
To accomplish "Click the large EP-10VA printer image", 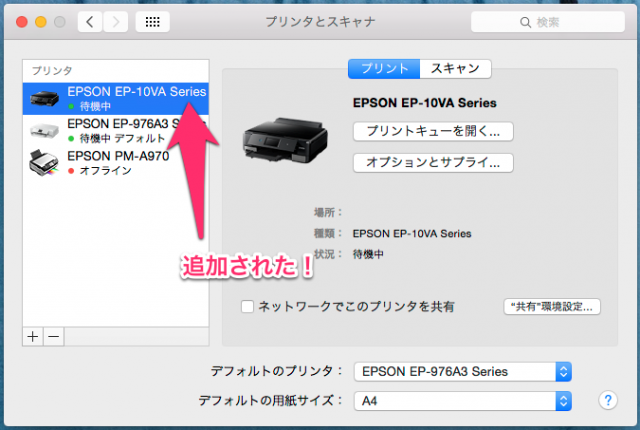I will pos(284,137).
